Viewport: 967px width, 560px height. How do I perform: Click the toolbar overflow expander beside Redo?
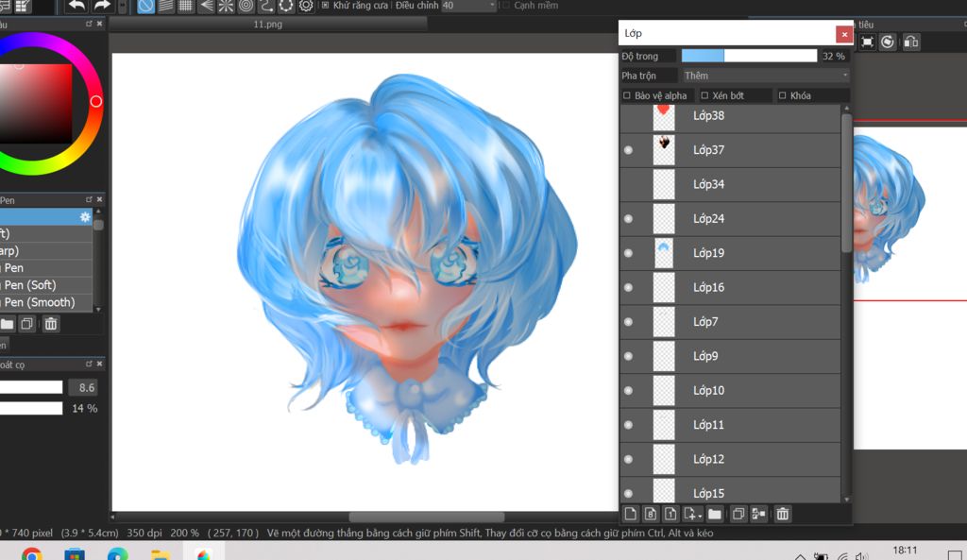coord(122,7)
